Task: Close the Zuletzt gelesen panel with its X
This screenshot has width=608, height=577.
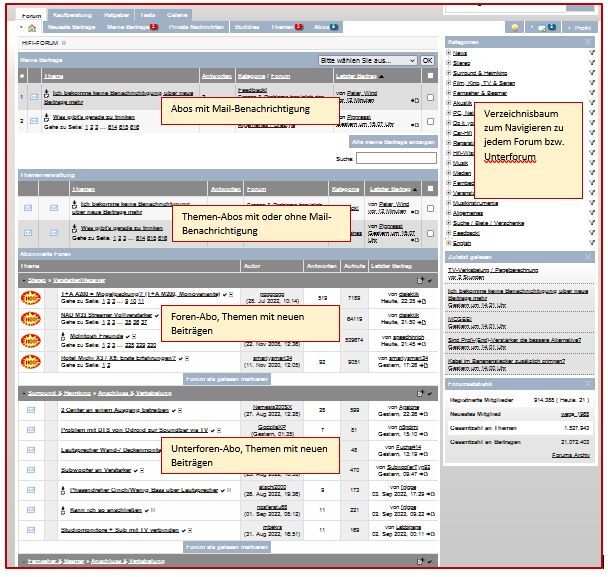Action: click(x=588, y=257)
